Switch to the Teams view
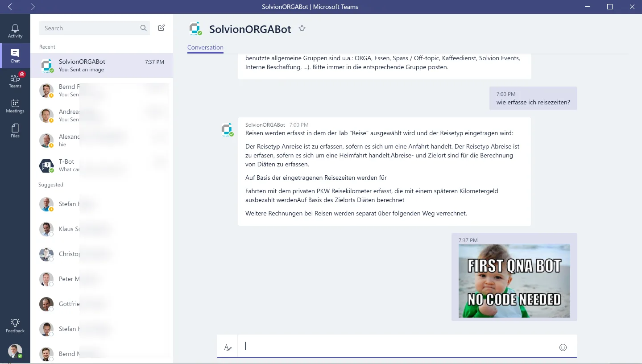This screenshot has width=642, height=364. click(x=15, y=80)
